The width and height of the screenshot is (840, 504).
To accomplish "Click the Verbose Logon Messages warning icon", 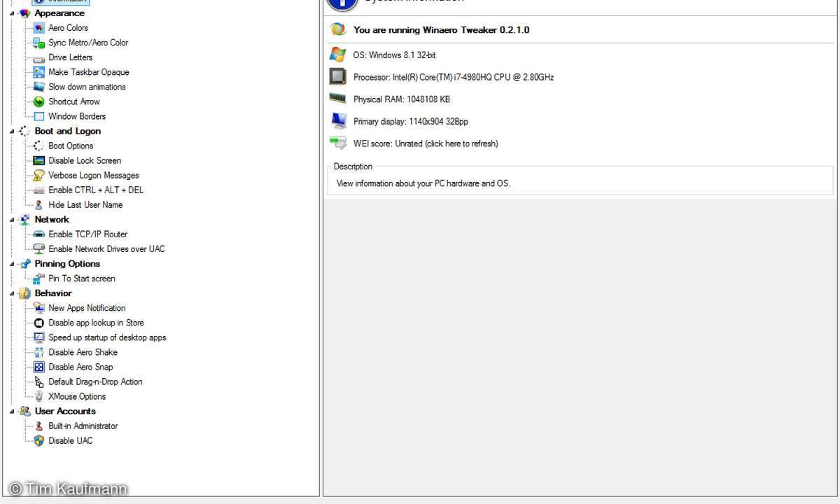I will [39, 175].
